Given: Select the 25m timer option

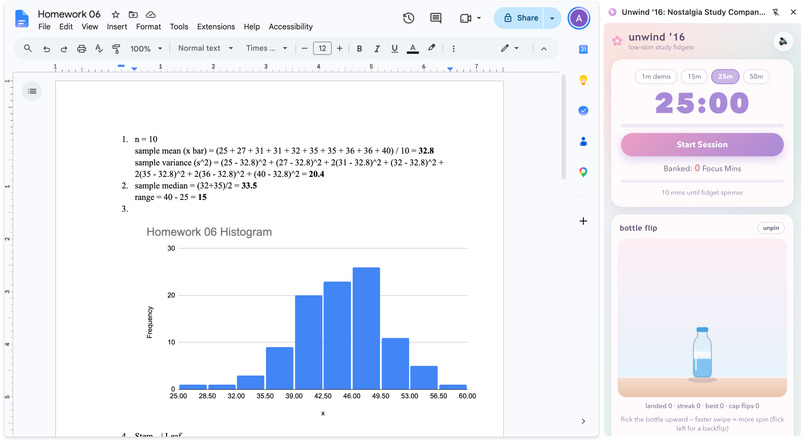Looking at the screenshot, I should click(x=725, y=77).
